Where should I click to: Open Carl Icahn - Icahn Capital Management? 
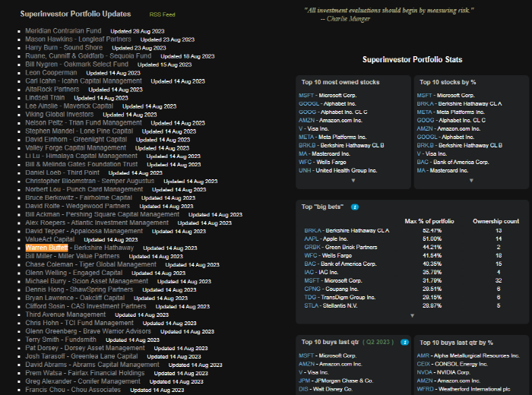pos(84,81)
